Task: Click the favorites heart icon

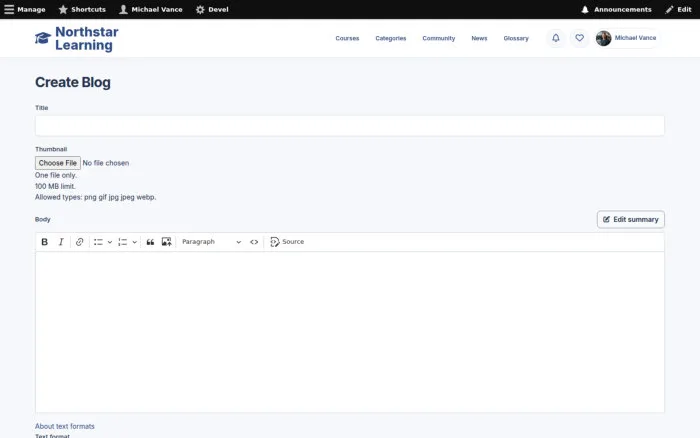Action: [x=579, y=38]
